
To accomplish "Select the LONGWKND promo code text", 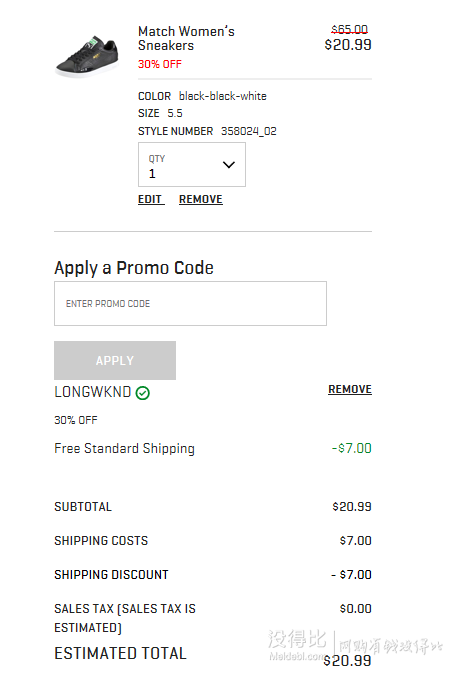I will [92, 392].
